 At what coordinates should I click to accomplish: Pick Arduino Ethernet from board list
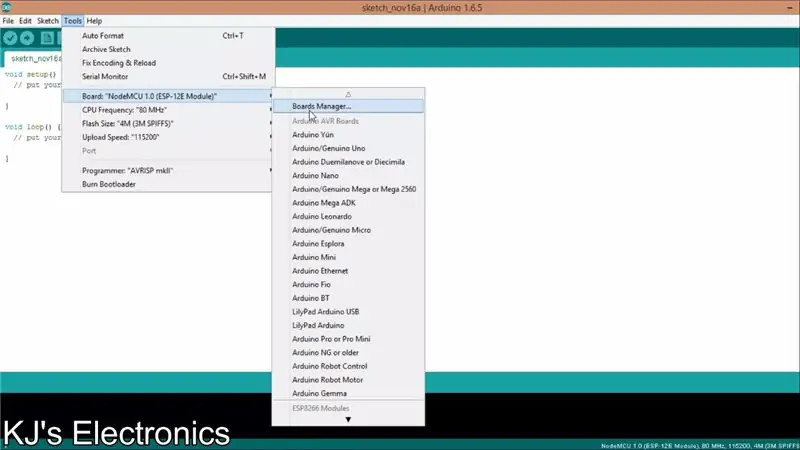click(348, 271)
